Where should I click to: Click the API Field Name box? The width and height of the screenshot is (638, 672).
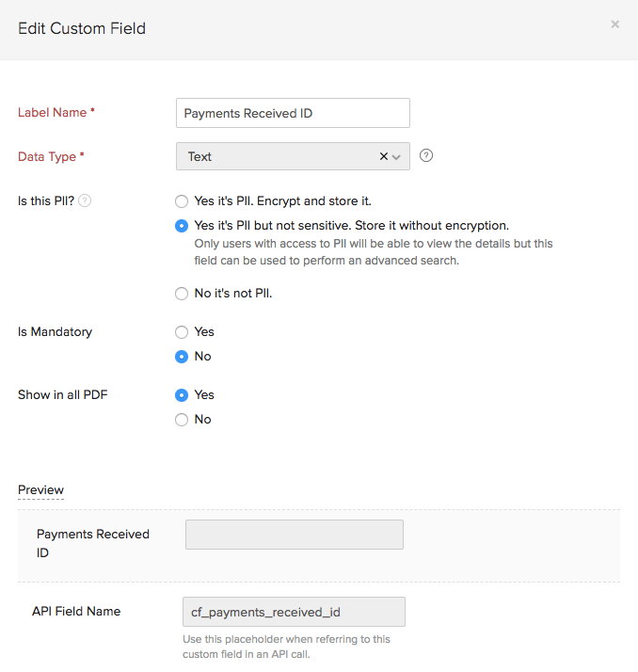[x=294, y=612]
